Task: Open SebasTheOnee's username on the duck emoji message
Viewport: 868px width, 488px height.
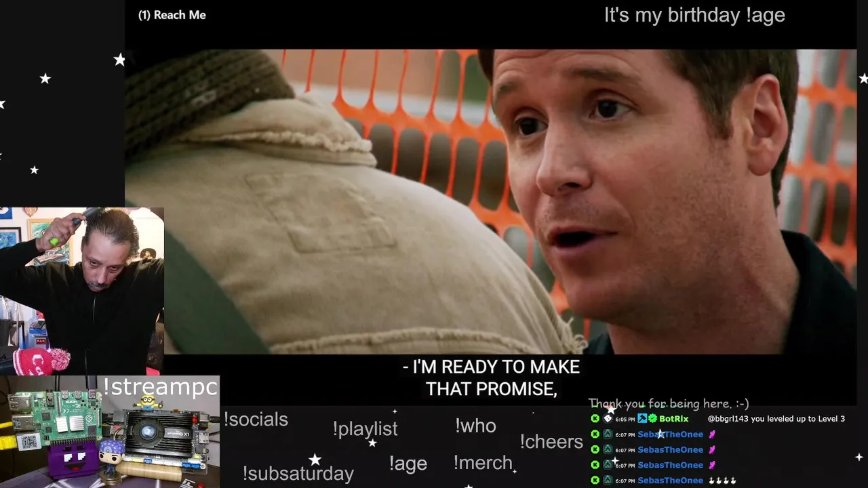Action: (x=670, y=481)
